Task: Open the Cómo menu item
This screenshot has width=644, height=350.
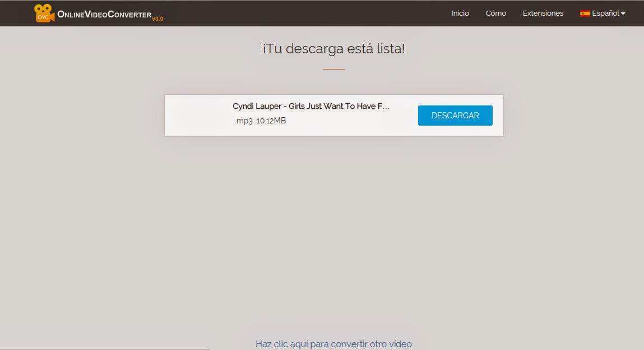Action: (x=495, y=13)
